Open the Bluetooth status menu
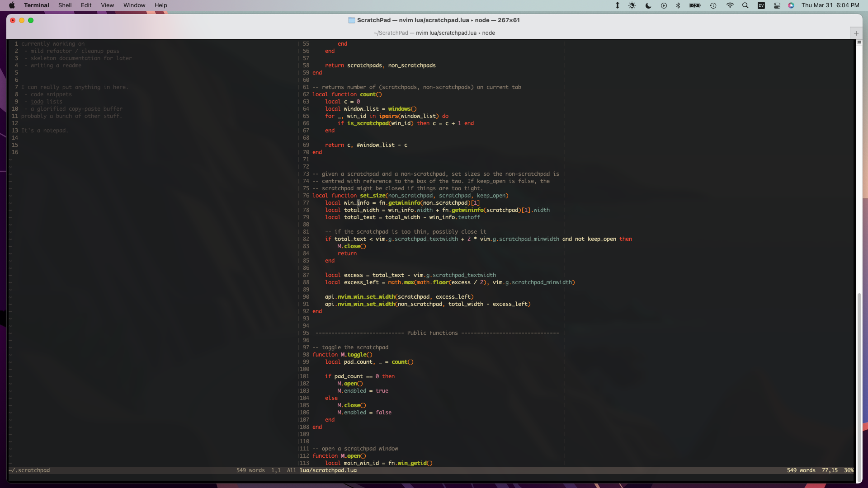This screenshot has width=868, height=488. coord(678,5)
